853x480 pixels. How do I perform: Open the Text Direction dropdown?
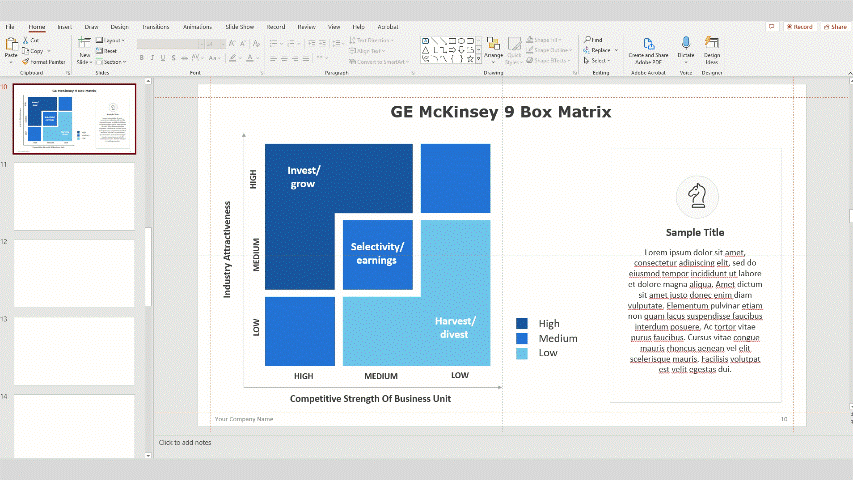372,40
